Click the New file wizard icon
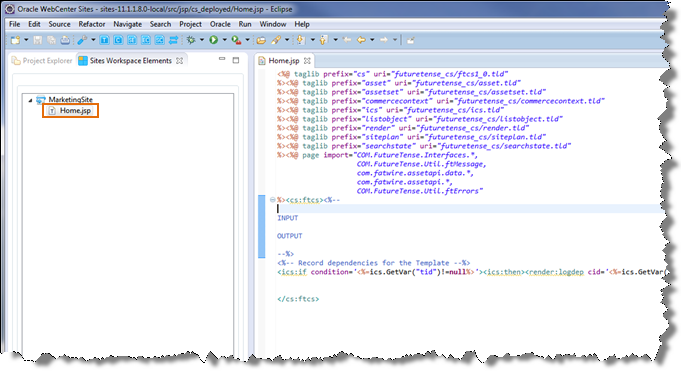Screen dimensions: 681x371 [x=15, y=40]
